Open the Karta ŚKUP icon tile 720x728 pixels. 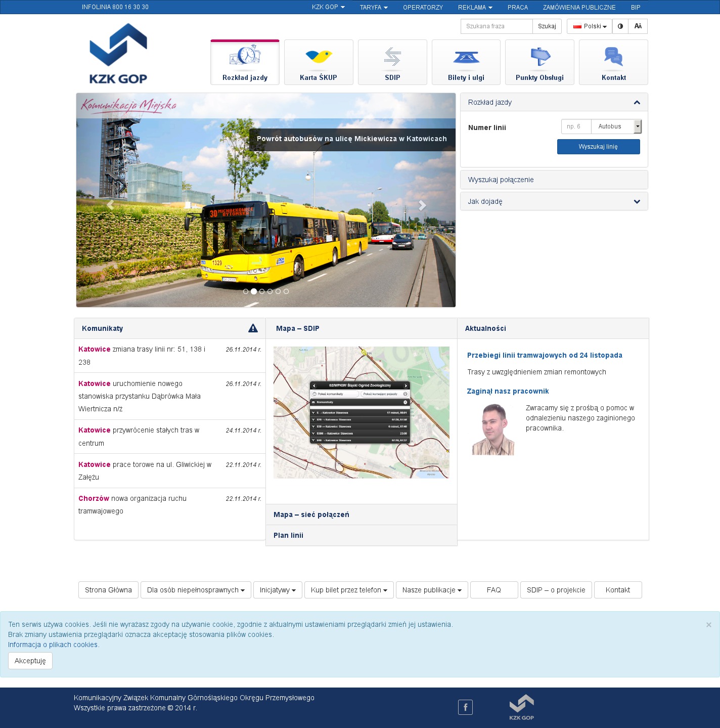pos(319,57)
